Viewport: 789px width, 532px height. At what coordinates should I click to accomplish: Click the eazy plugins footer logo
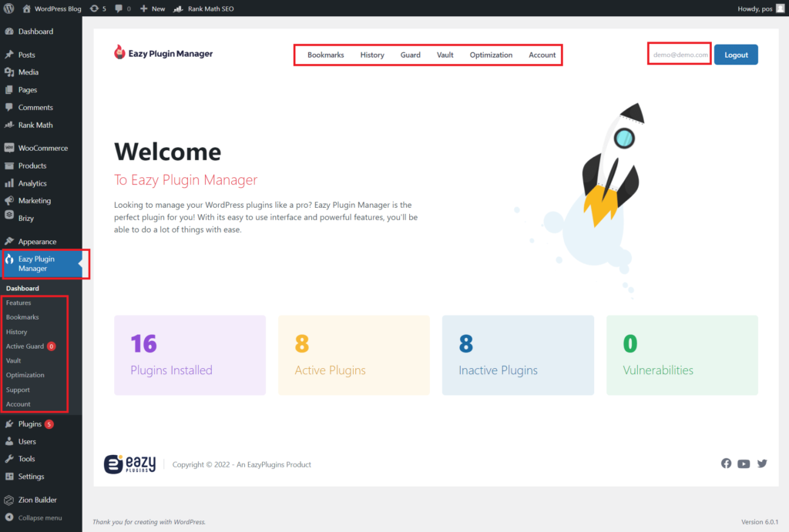point(129,464)
